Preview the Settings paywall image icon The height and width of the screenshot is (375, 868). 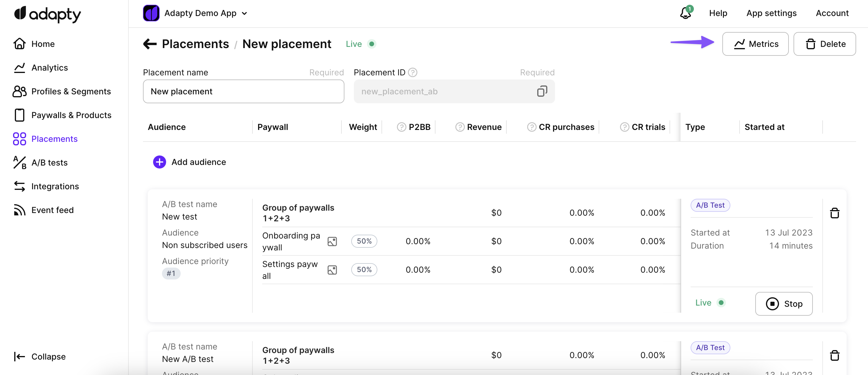tap(332, 270)
